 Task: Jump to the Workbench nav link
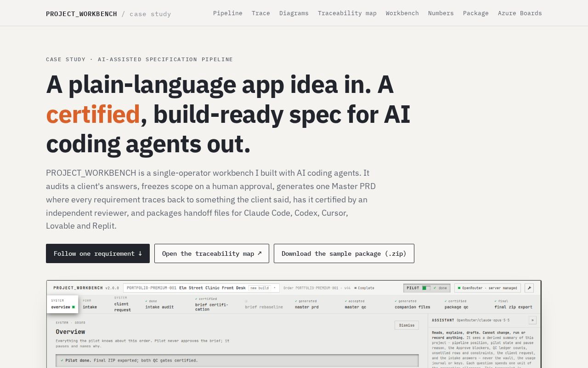click(x=402, y=13)
